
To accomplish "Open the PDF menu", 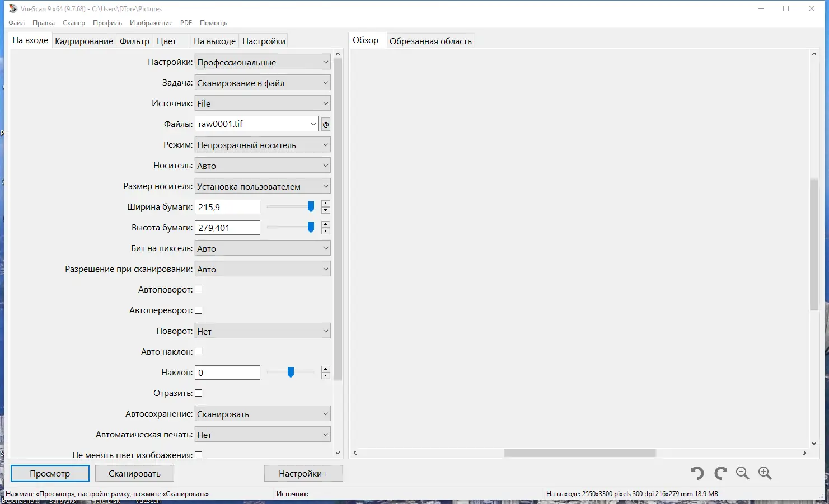I will (x=186, y=23).
